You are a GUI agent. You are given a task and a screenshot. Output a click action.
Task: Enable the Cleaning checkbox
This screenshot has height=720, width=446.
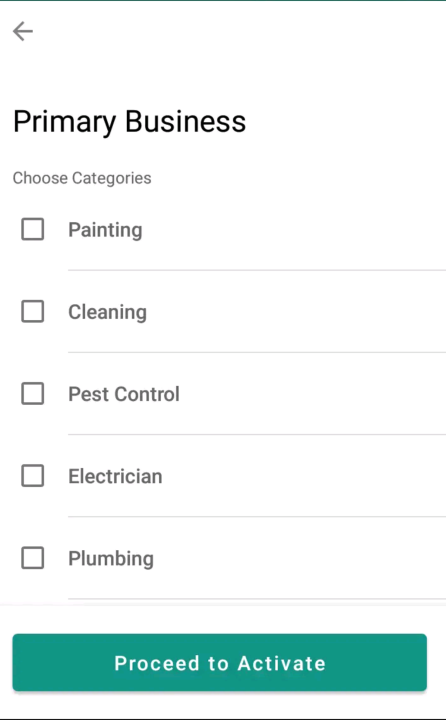tap(33, 311)
